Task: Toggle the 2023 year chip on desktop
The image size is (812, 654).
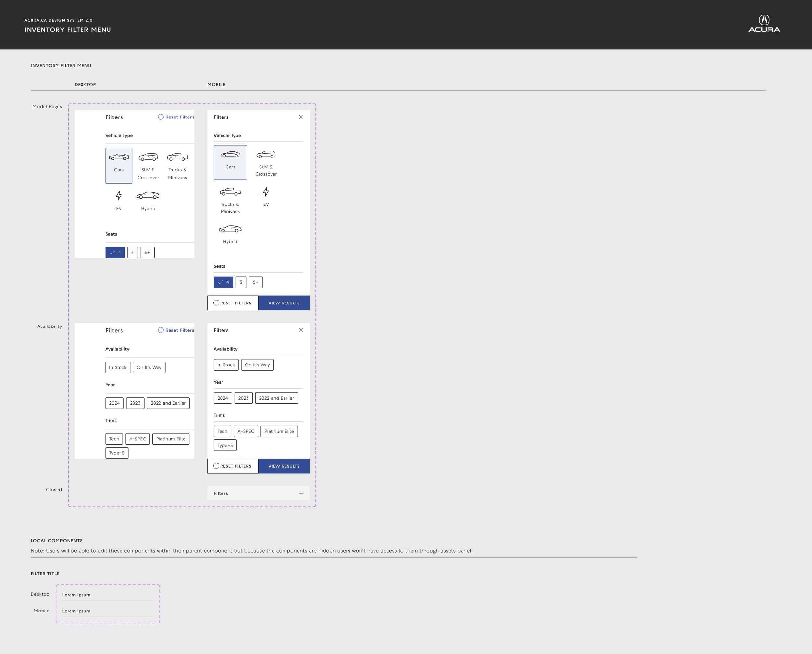Action: [x=135, y=403]
